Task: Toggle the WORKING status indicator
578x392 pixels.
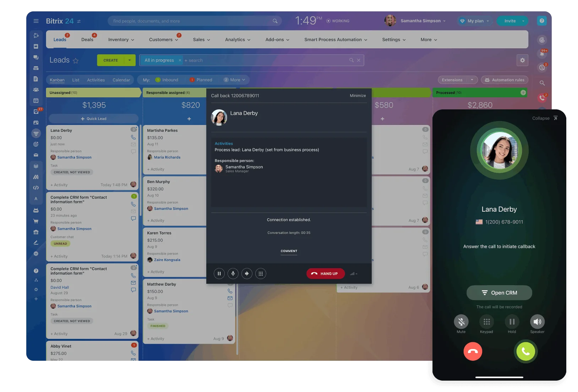Action: (x=338, y=21)
